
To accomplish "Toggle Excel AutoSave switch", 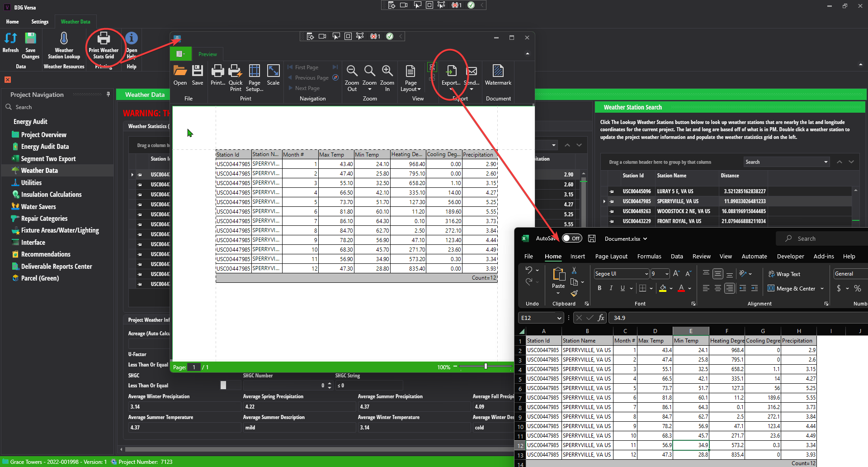I will point(572,238).
